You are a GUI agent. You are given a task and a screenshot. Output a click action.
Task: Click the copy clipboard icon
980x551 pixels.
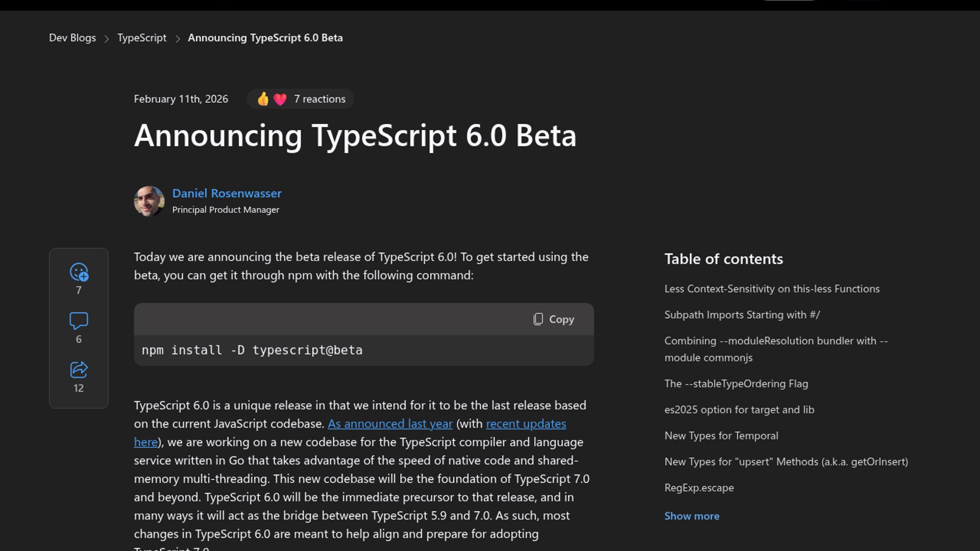click(538, 319)
